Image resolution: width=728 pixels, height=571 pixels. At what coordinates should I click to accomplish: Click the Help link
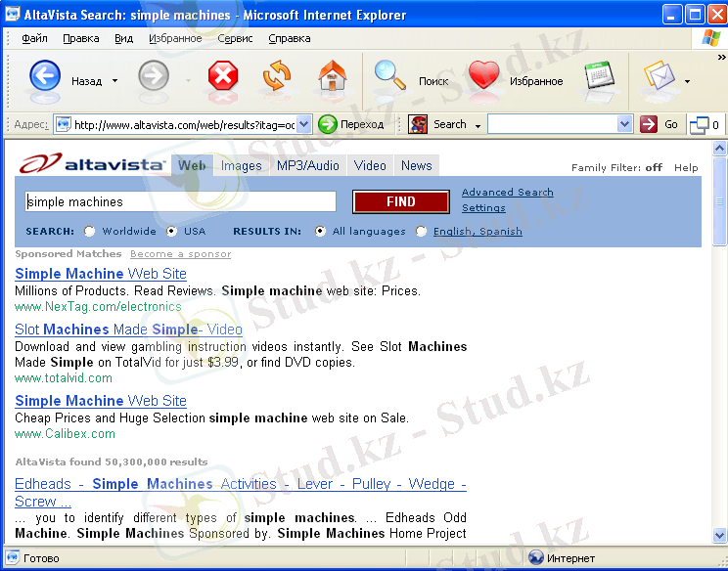(686, 167)
